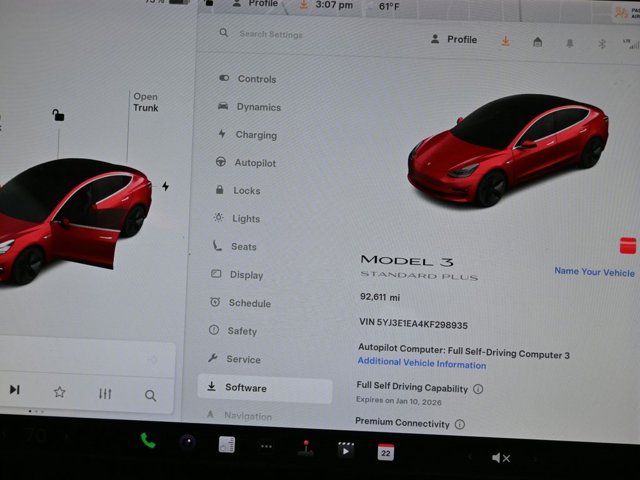Open Profile in the settings header

click(x=454, y=40)
